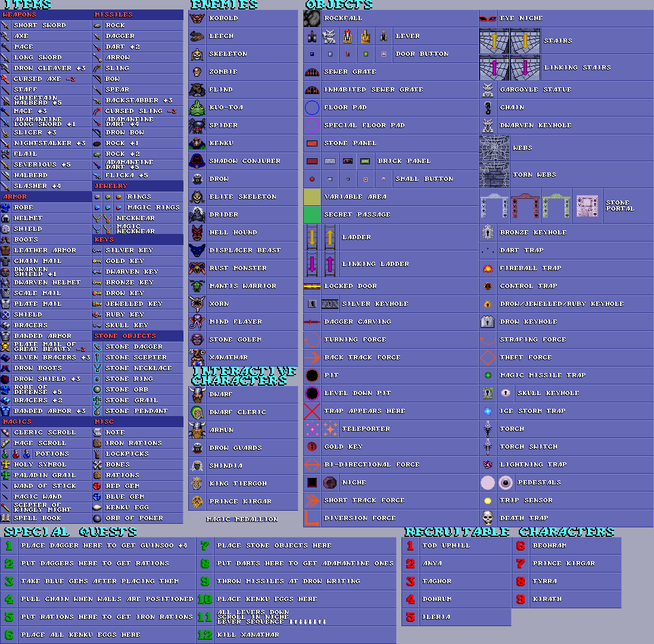The width and height of the screenshot is (654, 644).
Task: Select the Stone Golem icon
Action: [x=197, y=340]
